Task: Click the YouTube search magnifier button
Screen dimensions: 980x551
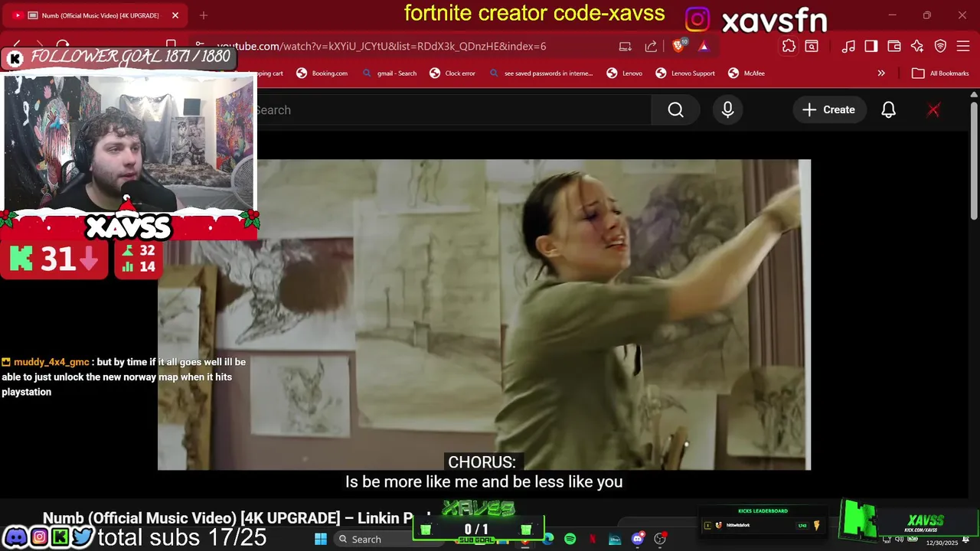Action: [675, 110]
